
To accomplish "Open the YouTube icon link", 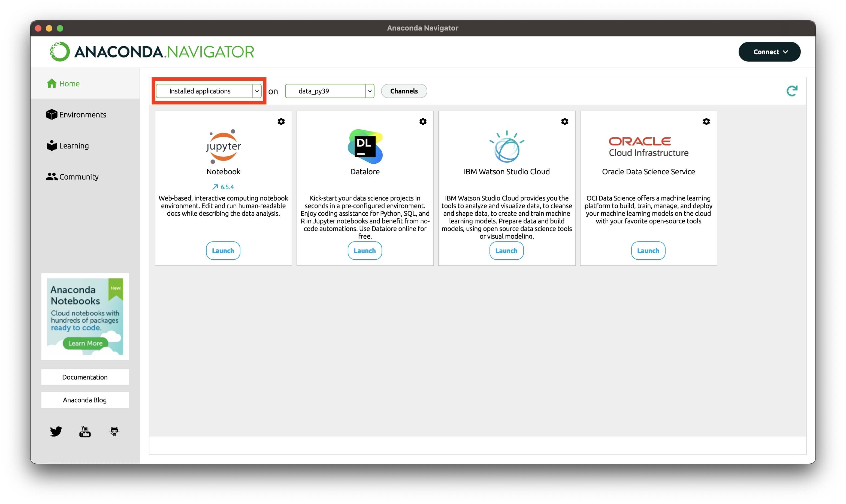I will [85, 431].
